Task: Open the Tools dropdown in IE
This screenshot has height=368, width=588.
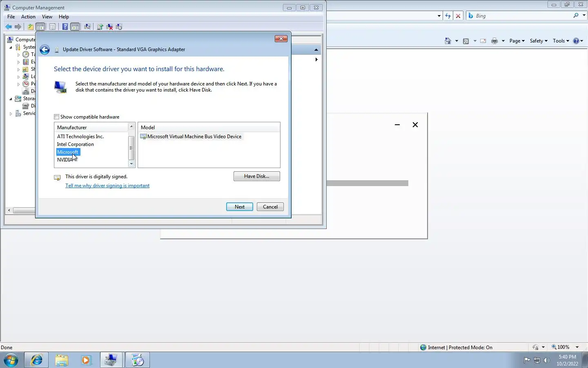Action: [561, 41]
